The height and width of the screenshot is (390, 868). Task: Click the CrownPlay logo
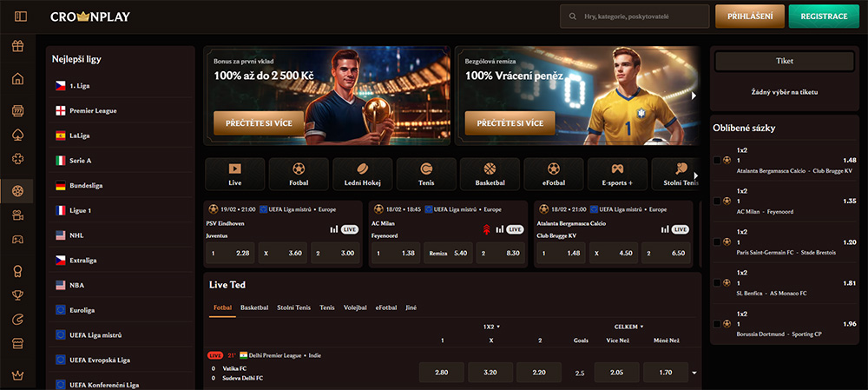point(90,17)
